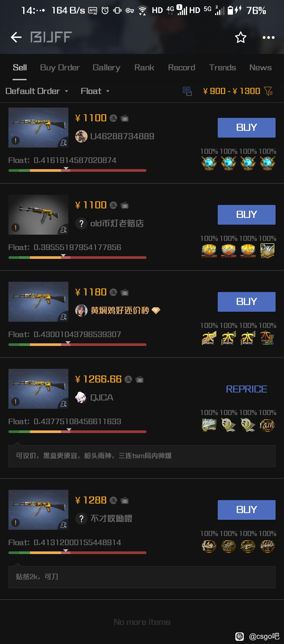The width and height of the screenshot is (284, 644).
Task: Buy the ¥1180 AK-47 listing
Action: (x=246, y=302)
